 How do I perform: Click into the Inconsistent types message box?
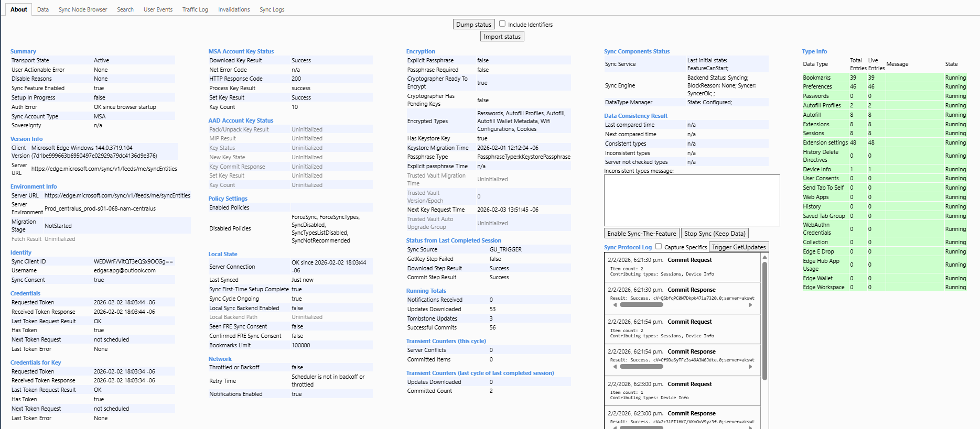[692, 200]
